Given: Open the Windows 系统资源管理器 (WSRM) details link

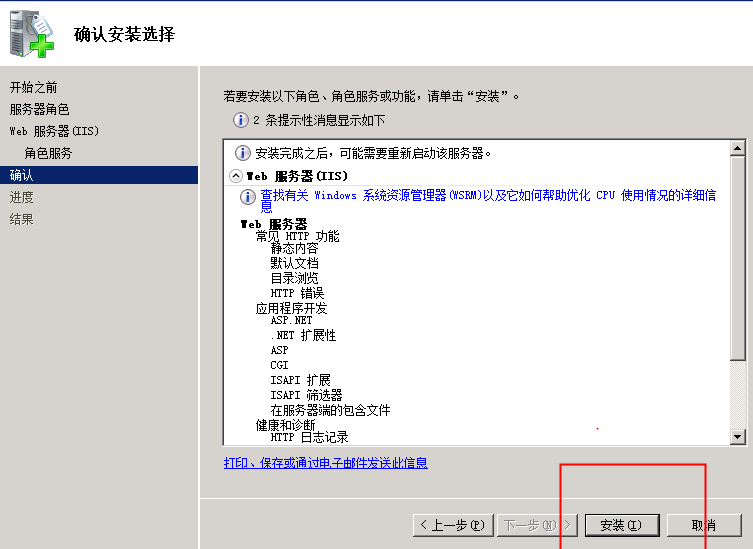Looking at the screenshot, I should (487, 196).
